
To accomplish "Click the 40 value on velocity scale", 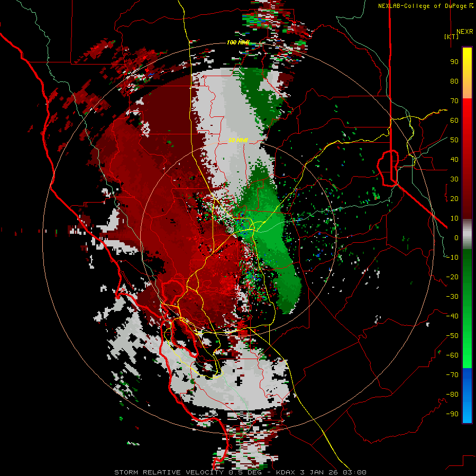I will point(454,159).
